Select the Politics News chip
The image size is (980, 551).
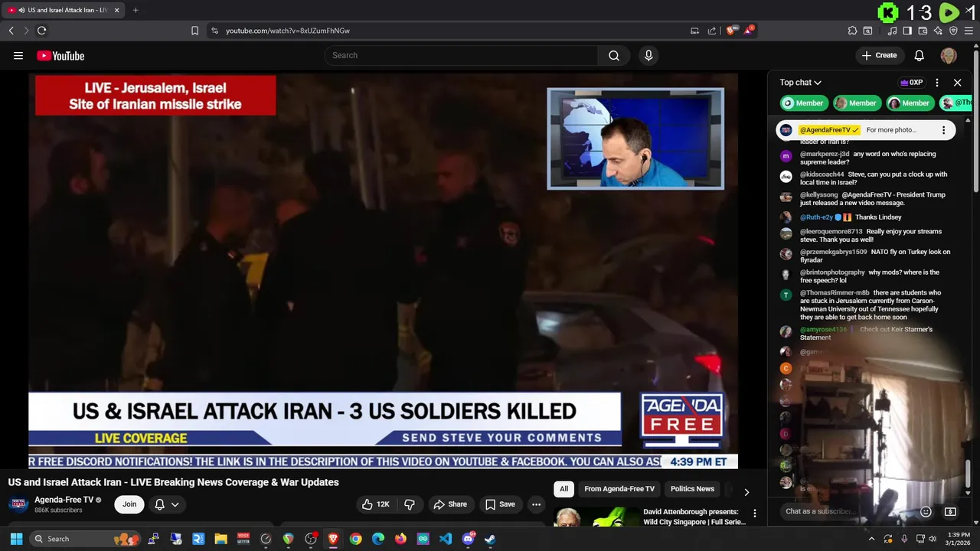[x=692, y=489]
